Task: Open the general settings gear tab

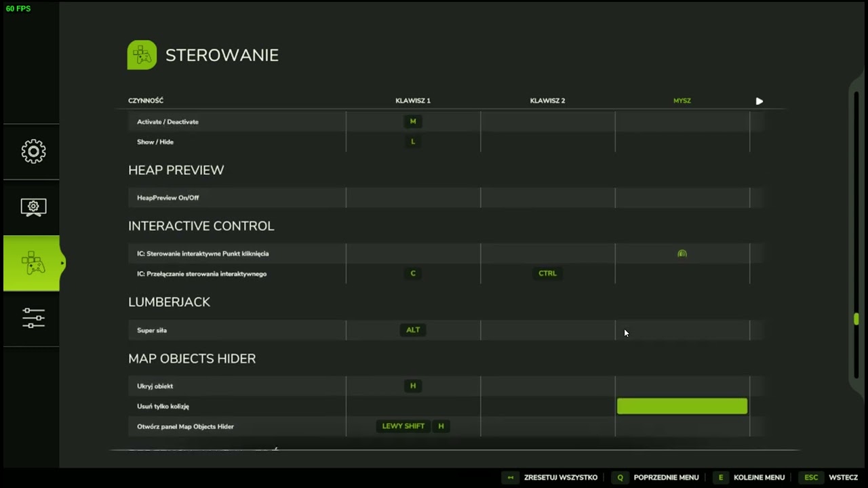Action: click(33, 151)
